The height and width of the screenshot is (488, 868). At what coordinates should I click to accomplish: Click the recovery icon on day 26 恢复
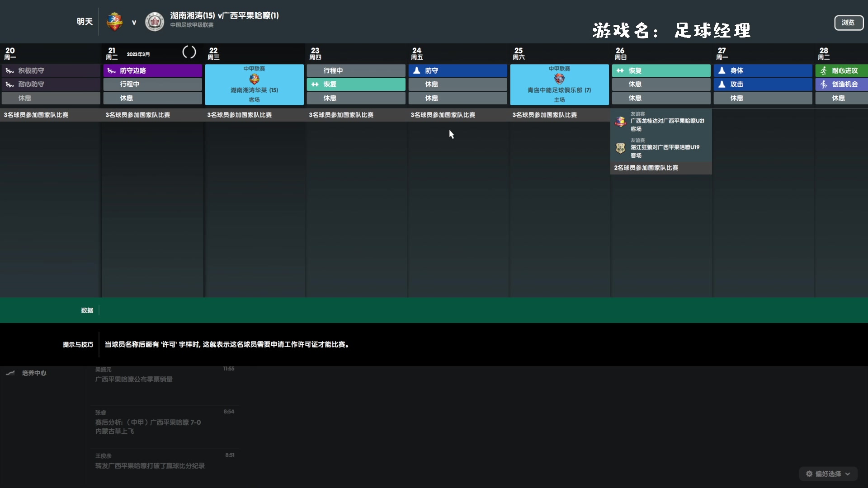click(x=620, y=70)
